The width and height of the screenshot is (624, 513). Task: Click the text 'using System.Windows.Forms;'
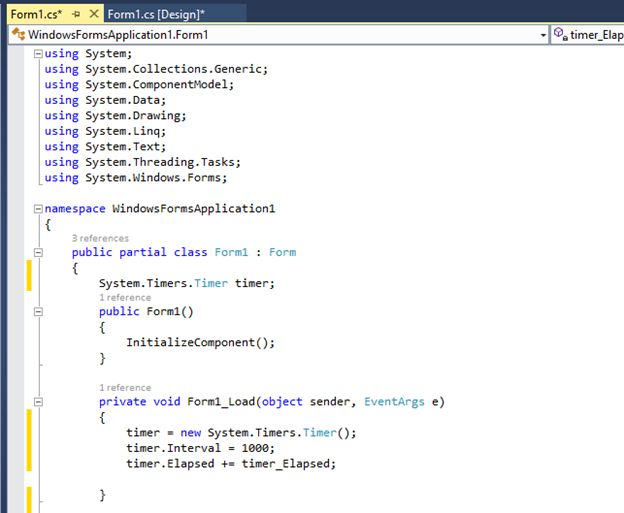pyautogui.click(x=136, y=178)
